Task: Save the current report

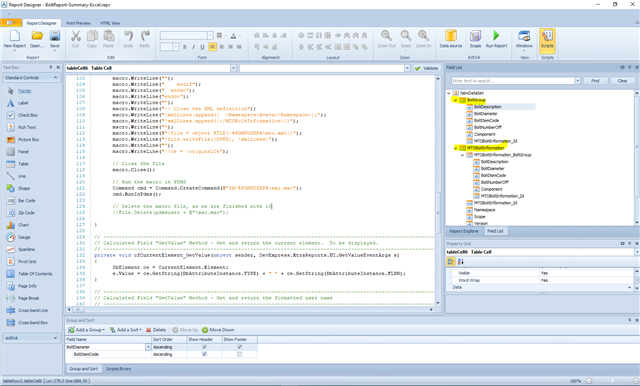Action: 55,39
